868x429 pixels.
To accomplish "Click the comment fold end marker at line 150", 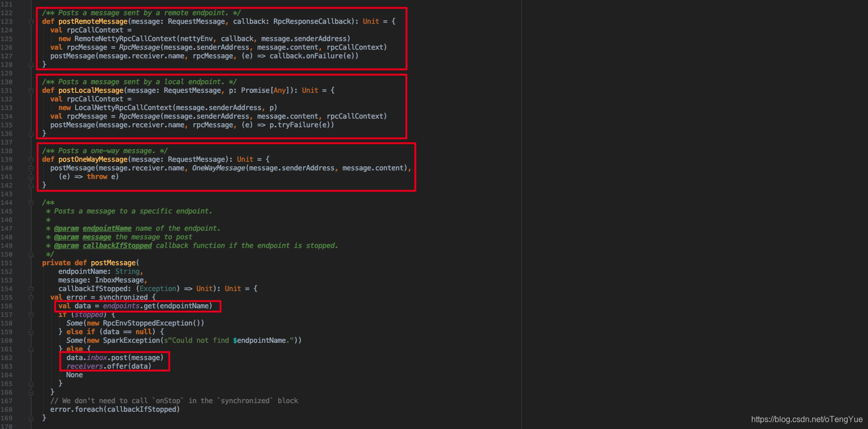I will [31, 255].
